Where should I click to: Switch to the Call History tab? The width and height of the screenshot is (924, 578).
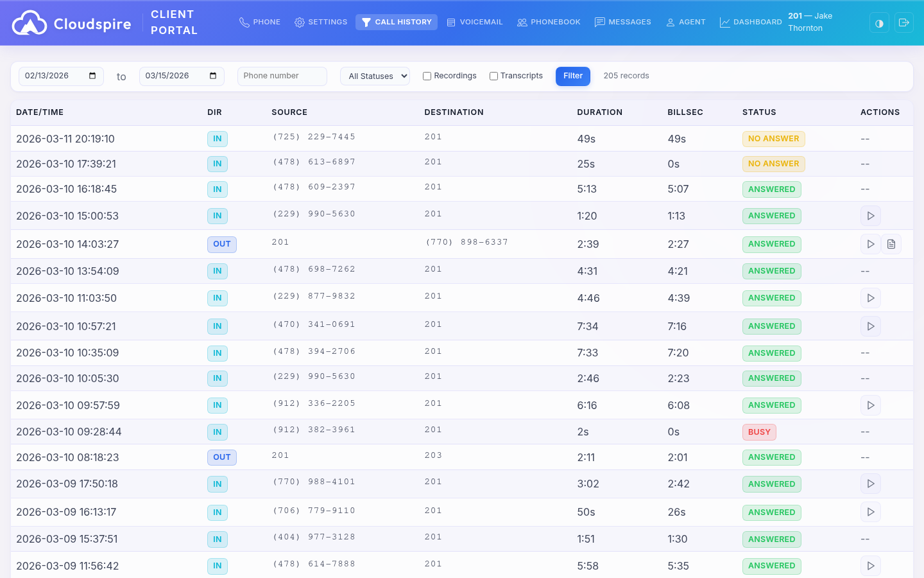[x=397, y=22]
